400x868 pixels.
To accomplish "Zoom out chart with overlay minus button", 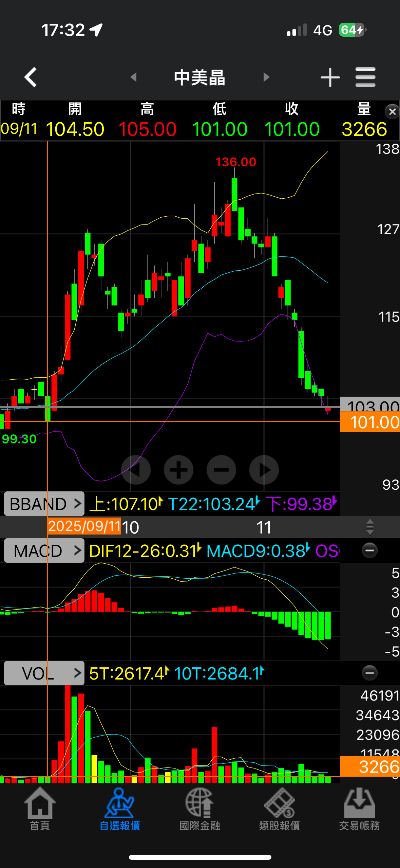I will [221, 470].
